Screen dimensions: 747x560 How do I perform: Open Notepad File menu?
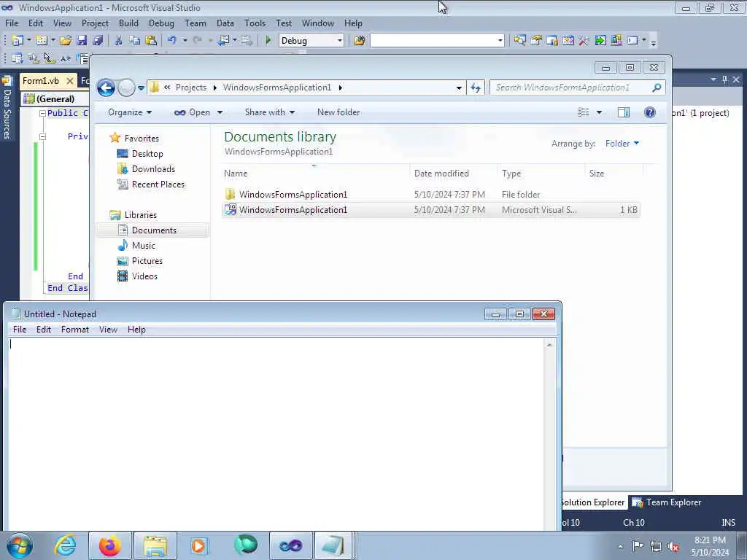[x=20, y=330]
